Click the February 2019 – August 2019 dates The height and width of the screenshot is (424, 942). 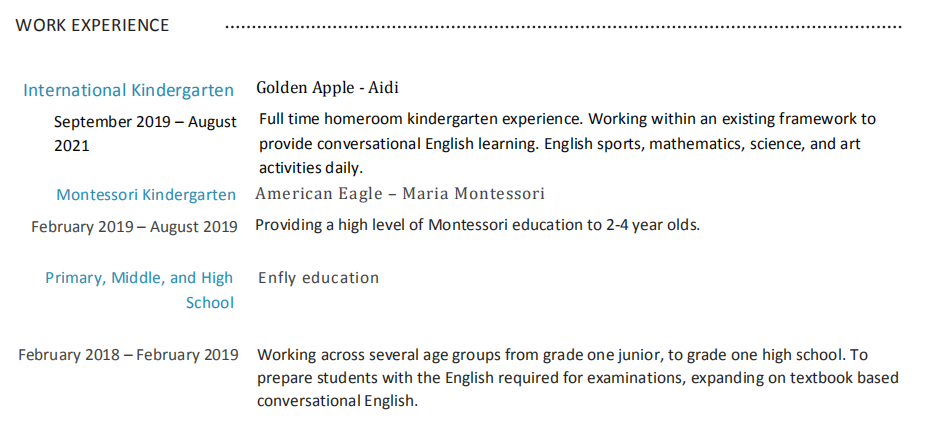click(x=135, y=227)
